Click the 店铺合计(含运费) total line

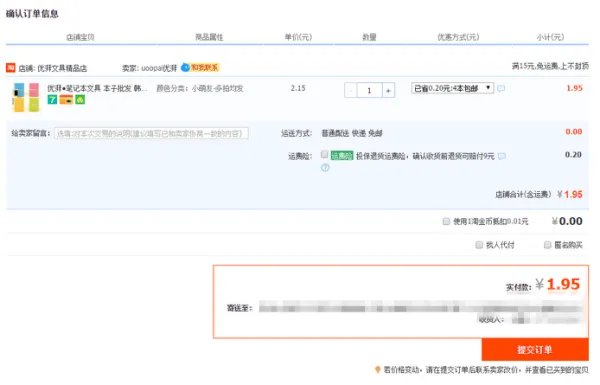coord(539,194)
